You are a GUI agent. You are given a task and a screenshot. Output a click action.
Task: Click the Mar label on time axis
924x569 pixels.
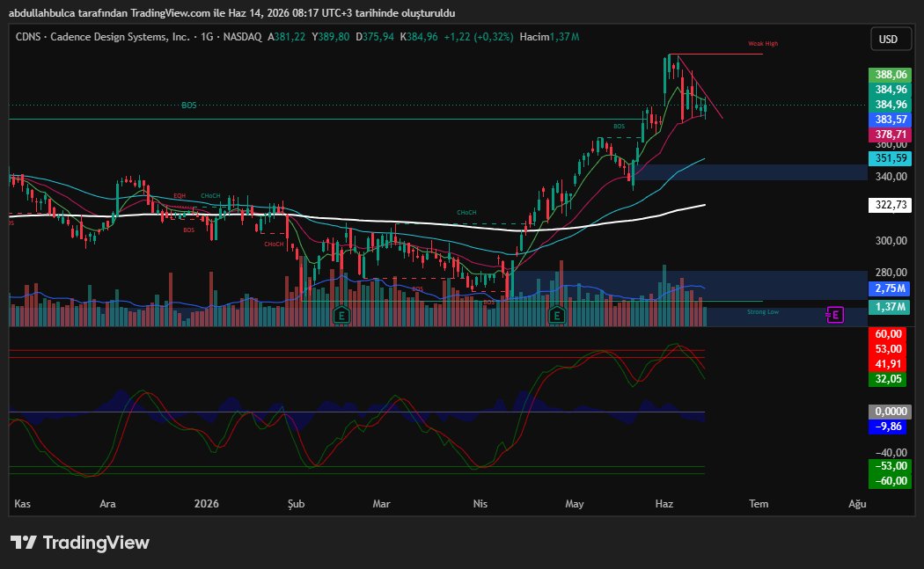click(x=381, y=504)
